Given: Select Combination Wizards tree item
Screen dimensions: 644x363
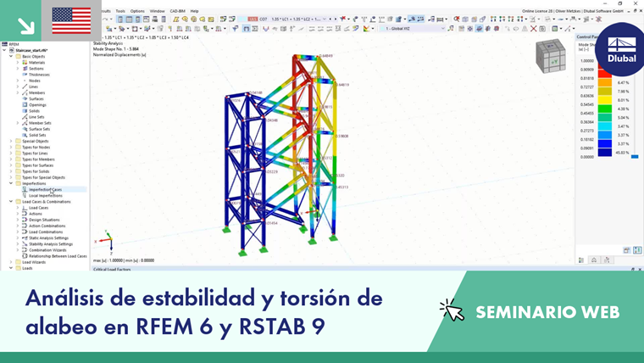Looking at the screenshot, I should [x=47, y=250].
